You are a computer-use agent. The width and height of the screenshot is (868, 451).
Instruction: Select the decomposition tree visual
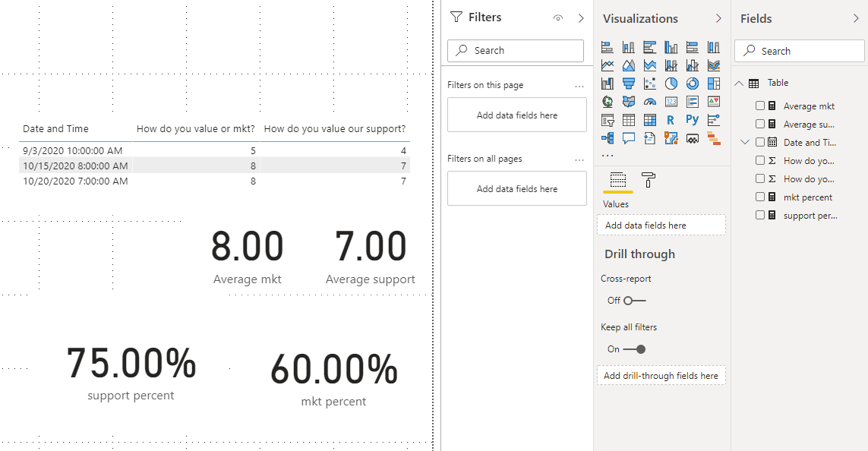coord(608,138)
